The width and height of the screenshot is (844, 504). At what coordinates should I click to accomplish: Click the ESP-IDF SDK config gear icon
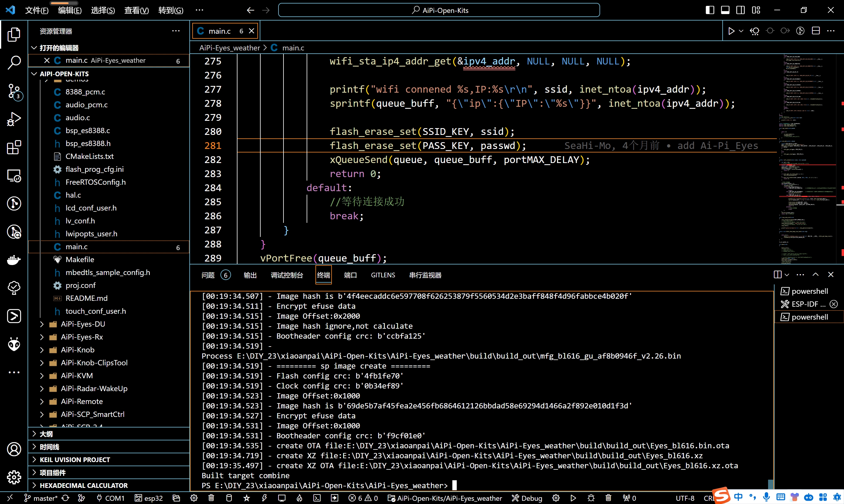coord(194,498)
